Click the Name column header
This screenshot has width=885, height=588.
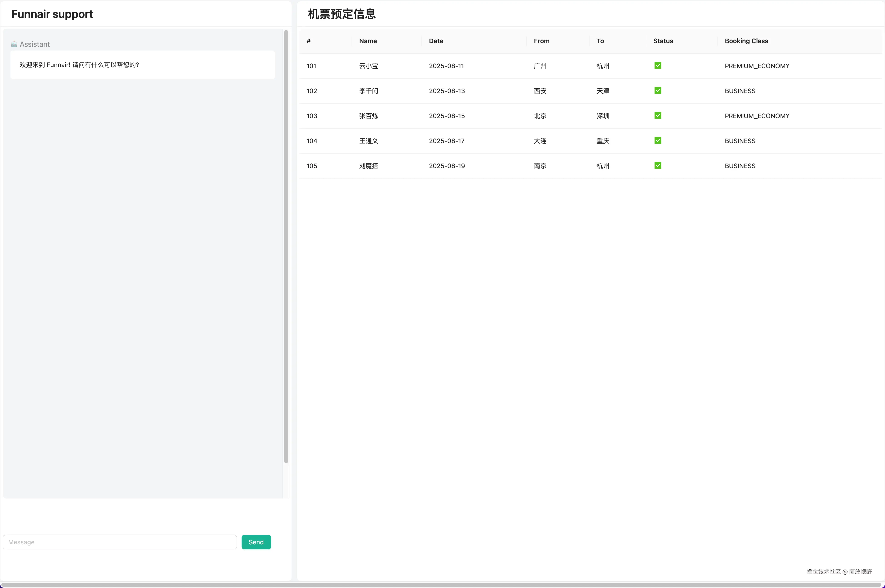368,41
